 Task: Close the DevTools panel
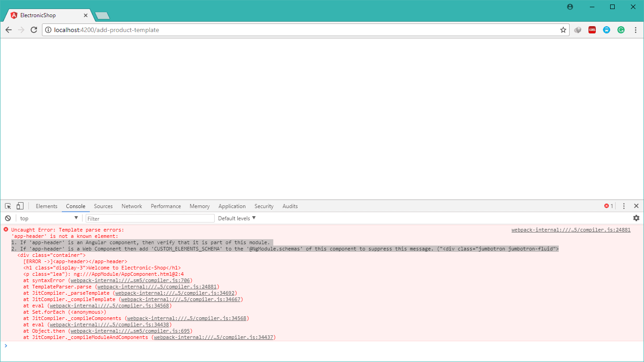click(x=636, y=206)
